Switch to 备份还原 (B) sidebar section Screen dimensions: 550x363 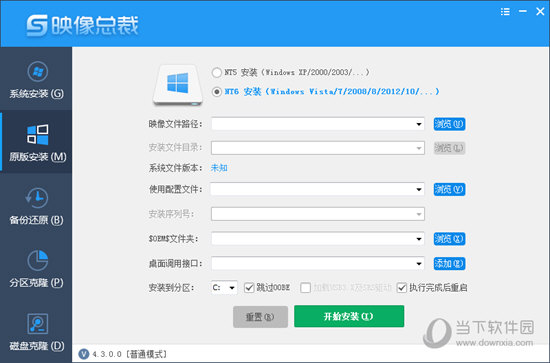(36, 205)
